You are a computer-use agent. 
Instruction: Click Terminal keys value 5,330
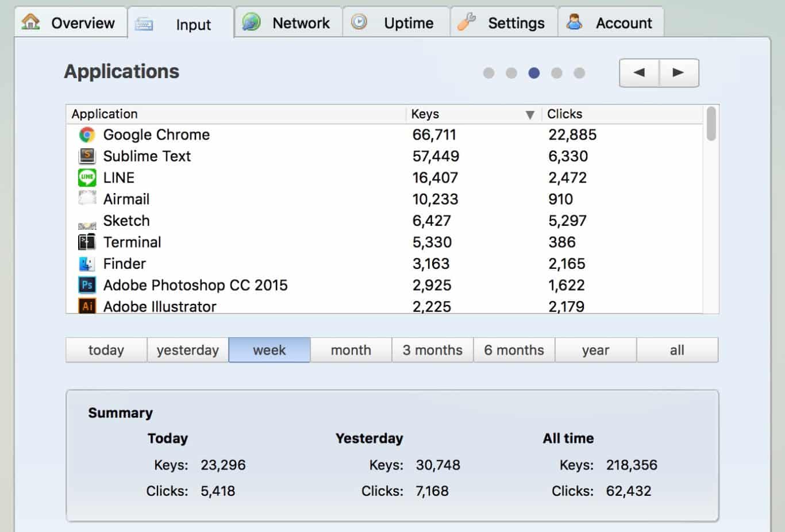tap(432, 242)
